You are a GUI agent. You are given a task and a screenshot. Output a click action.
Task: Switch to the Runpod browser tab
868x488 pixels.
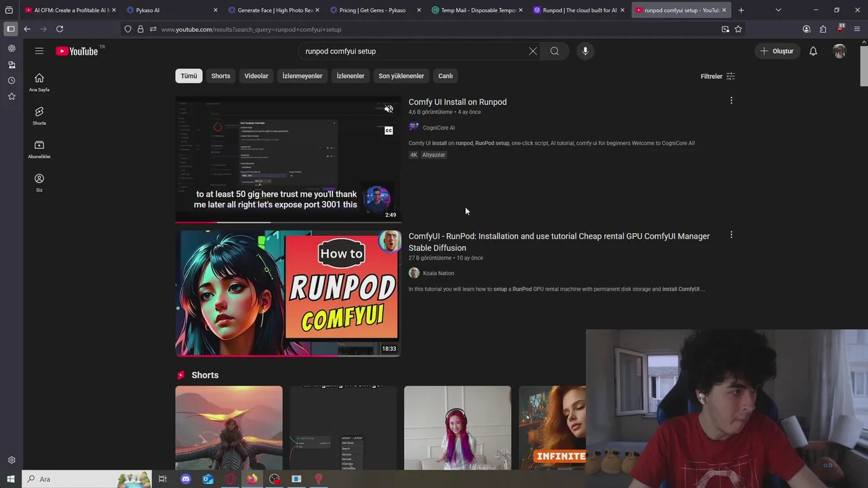click(579, 10)
